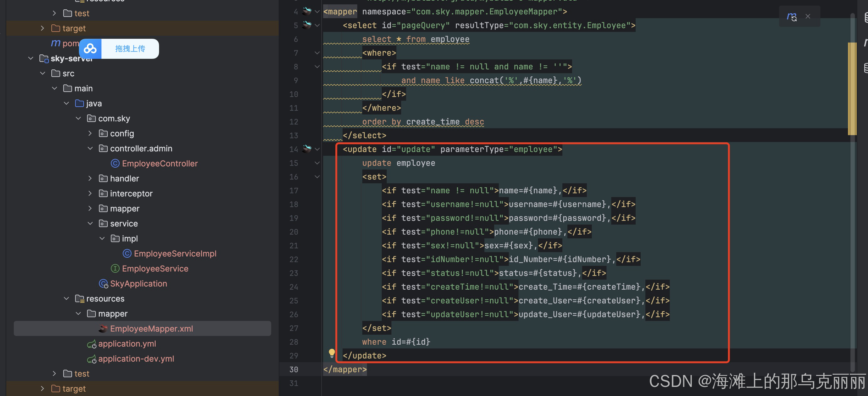Open the SkyApplication class
Image resolution: width=868 pixels, height=396 pixels.
click(138, 283)
